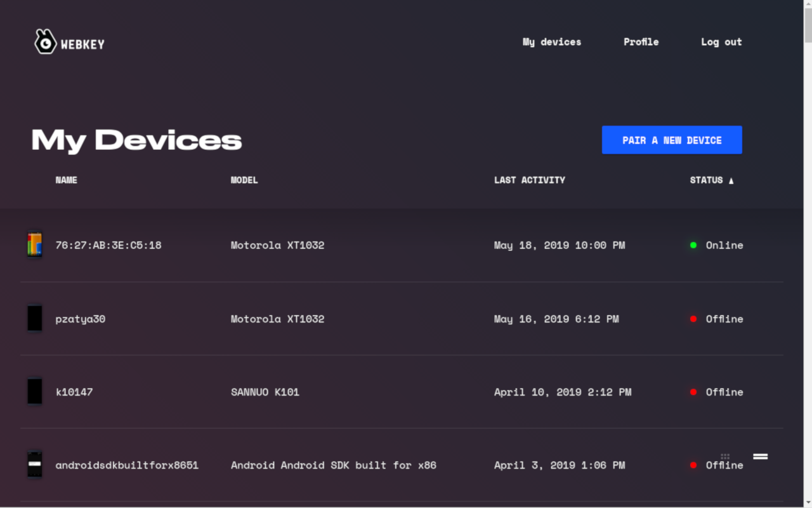This screenshot has width=812, height=508.
Task: Sort devices by Model column header
Action: [244, 180]
